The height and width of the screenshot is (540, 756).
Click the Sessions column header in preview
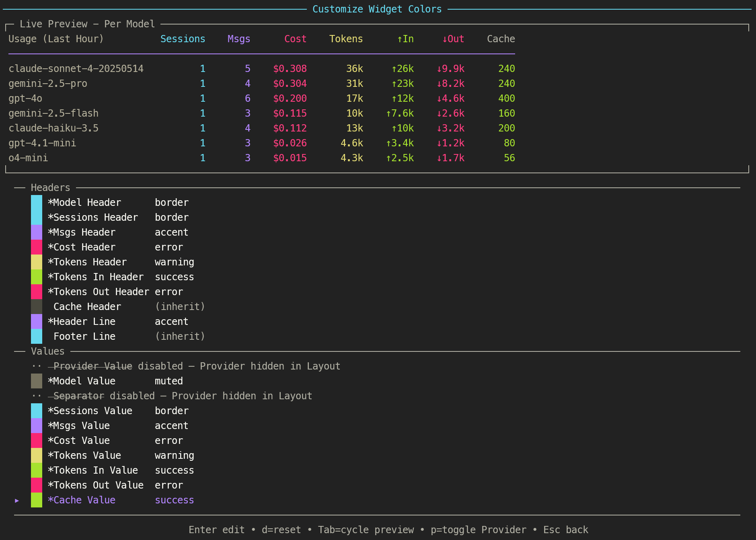click(x=183, y=39)
